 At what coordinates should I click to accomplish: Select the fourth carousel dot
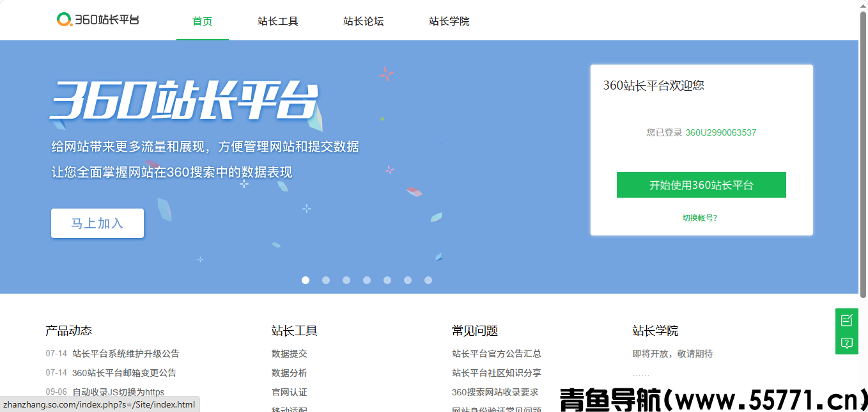point(367,280)
